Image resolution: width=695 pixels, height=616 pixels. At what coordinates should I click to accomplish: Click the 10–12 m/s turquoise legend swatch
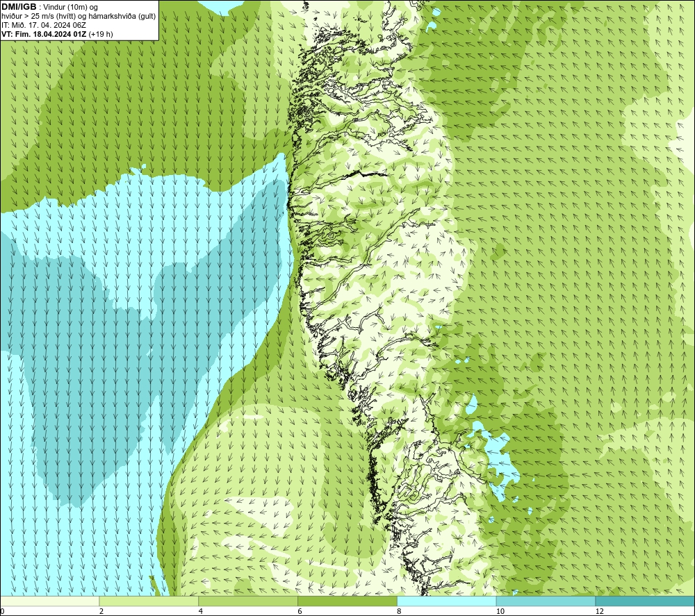coord(546,601)
